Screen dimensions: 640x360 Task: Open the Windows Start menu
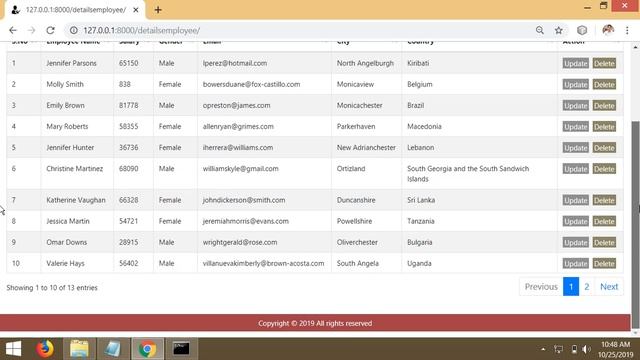pyautogui.click(x=13, y=349)
